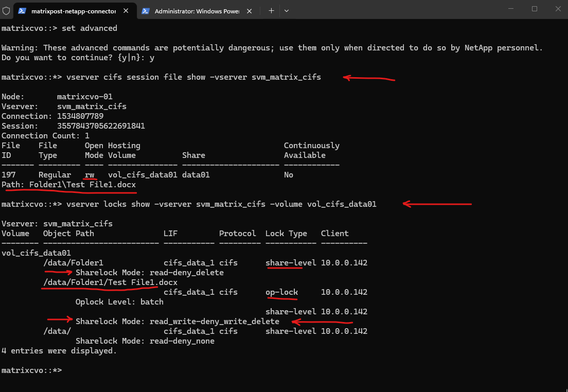Click the 'op-lock' lock type entry
Viewport: 568px width, 392px height.
pos(281,292)
